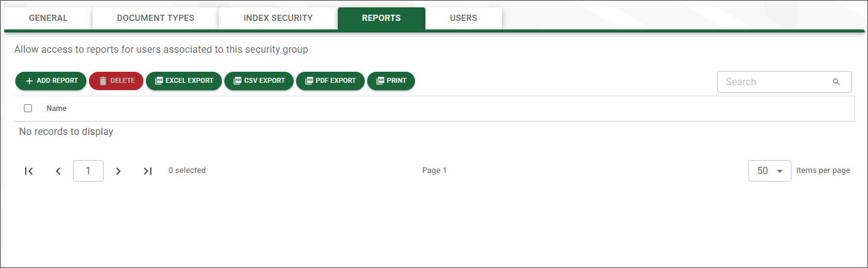The width and height of the screenshot is (868, 268).
Task: Click the 'Page 1' indicator text
Action: coord(435,170)
